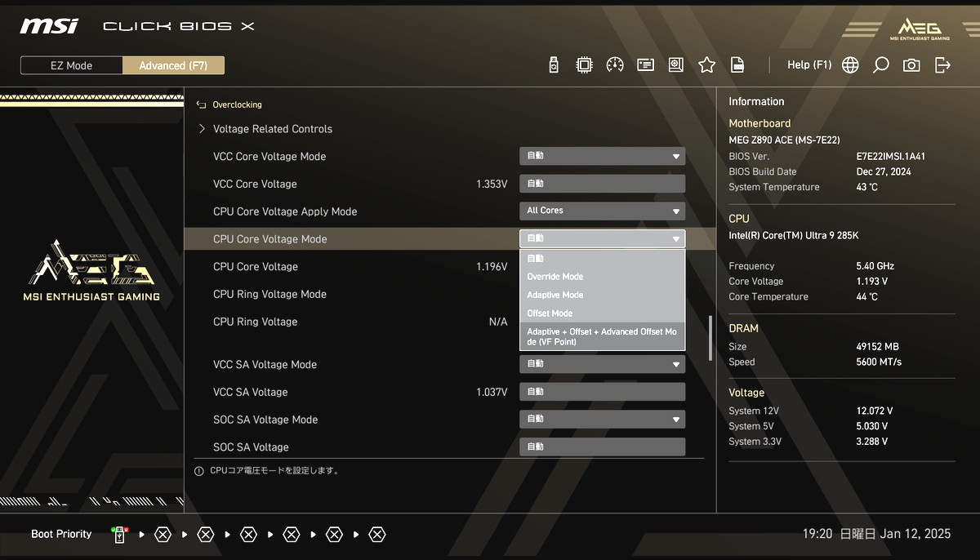Click the Overclocking breadcrumb label
Screen dimensions: 980x560
(x=237, y=104)
